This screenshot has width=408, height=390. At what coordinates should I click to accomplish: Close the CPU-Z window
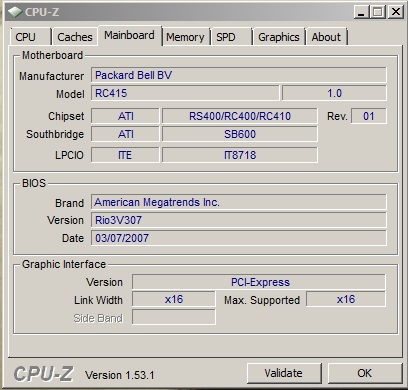point(396,12)
